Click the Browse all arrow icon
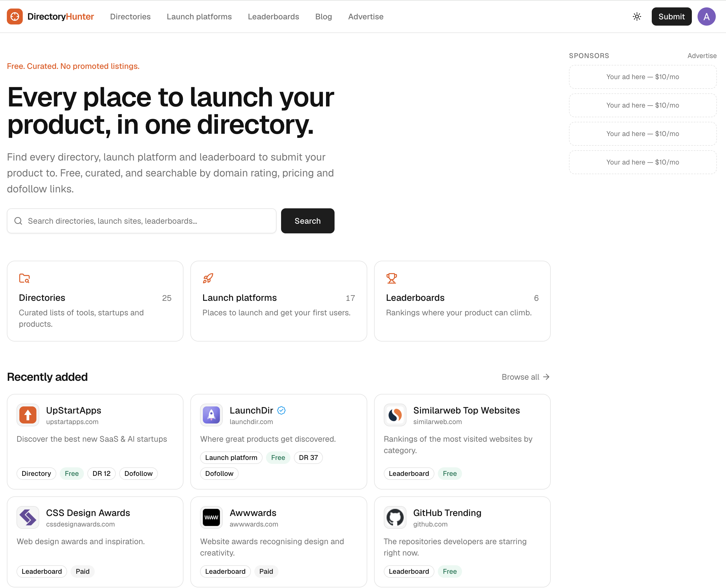Image resolution: width=726 pixels, height=588 pixels. [x=546, y=377]
